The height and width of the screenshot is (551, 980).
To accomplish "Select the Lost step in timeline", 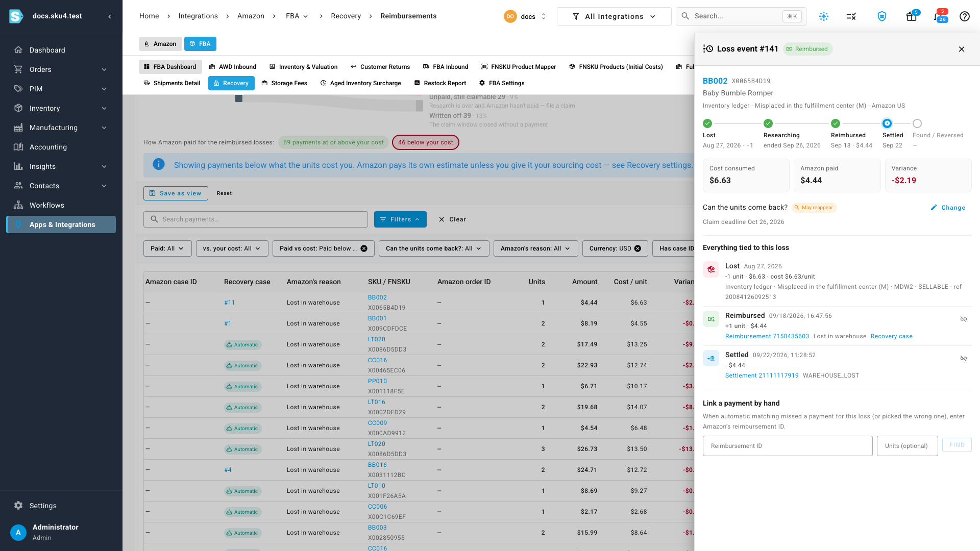I will (707, 123).
